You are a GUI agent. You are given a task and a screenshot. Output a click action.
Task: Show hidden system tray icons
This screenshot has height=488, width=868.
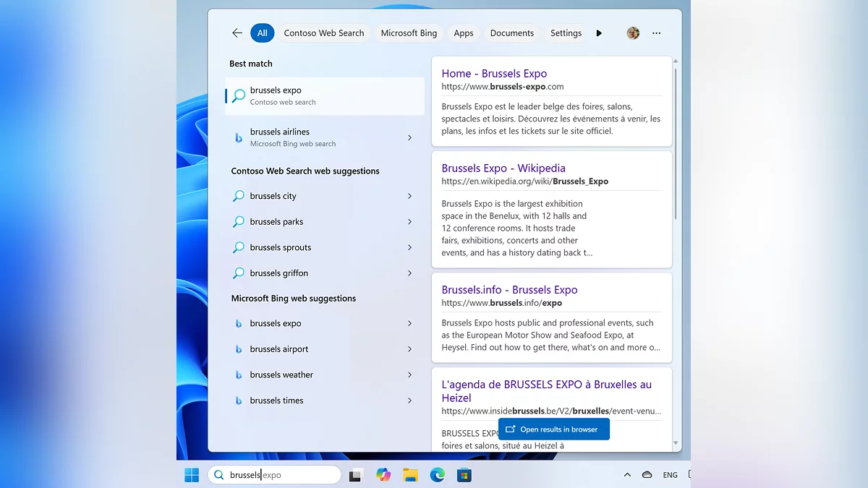(x=627, y=475)
